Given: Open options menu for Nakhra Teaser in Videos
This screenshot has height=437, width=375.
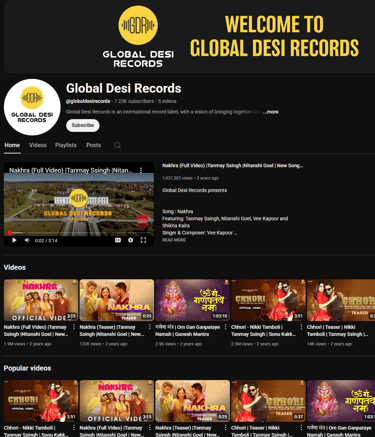Looking at the screenshot, I should pyautogui.click(x=150, y=327).
